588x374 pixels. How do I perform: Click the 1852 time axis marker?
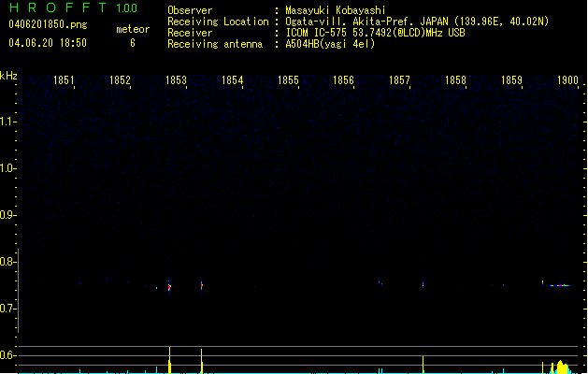tap(120, 79)
